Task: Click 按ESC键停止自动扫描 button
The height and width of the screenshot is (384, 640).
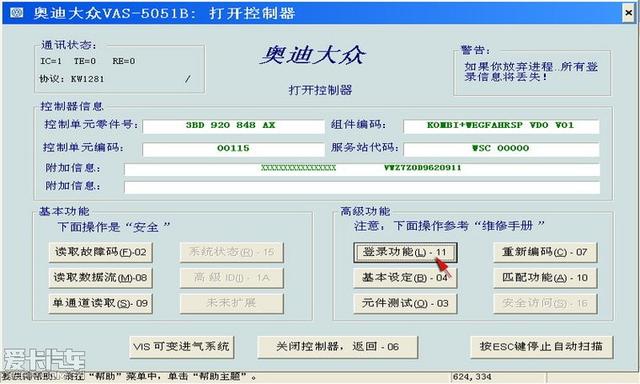Action: [x=542, y=347]
